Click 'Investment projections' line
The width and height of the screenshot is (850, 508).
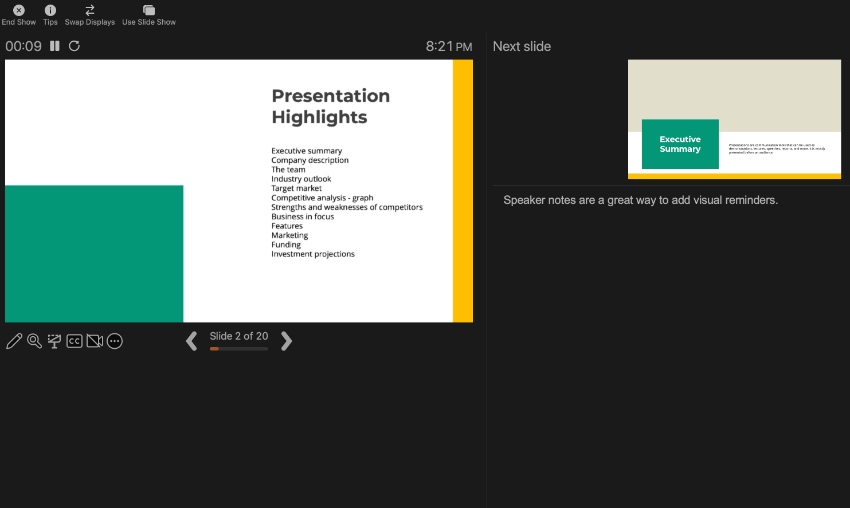click(x=313, y=254)
